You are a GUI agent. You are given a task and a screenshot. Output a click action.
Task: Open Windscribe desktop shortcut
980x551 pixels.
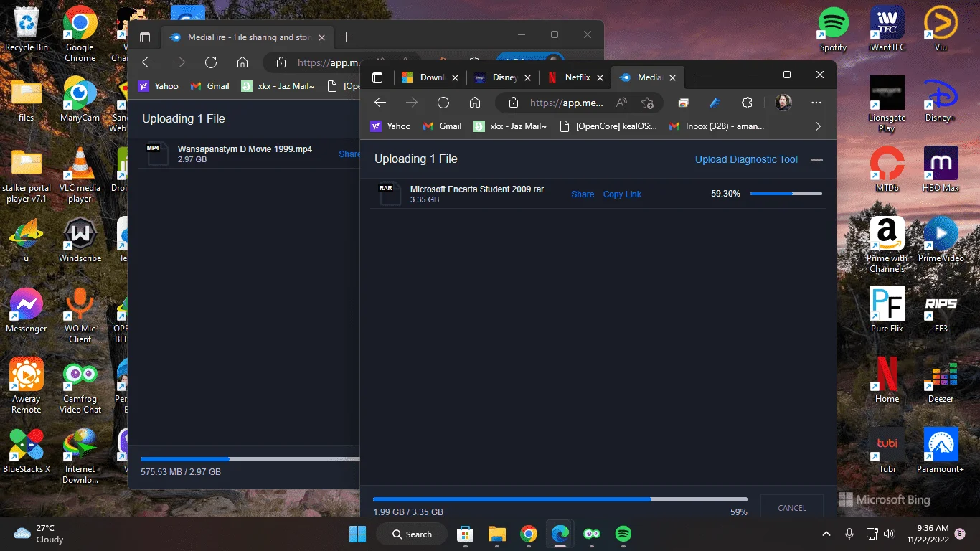(x=80, y=240)
